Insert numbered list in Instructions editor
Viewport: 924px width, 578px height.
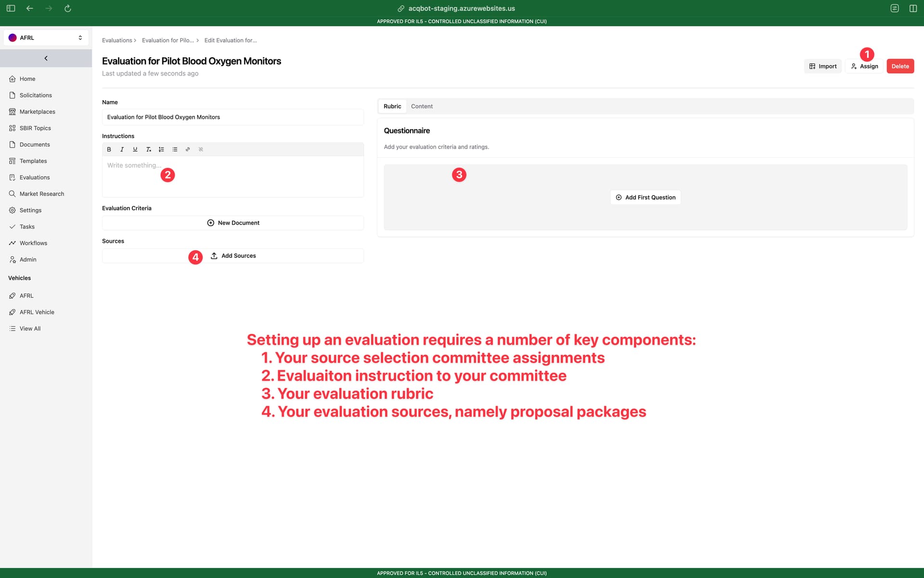click(162, 149)
